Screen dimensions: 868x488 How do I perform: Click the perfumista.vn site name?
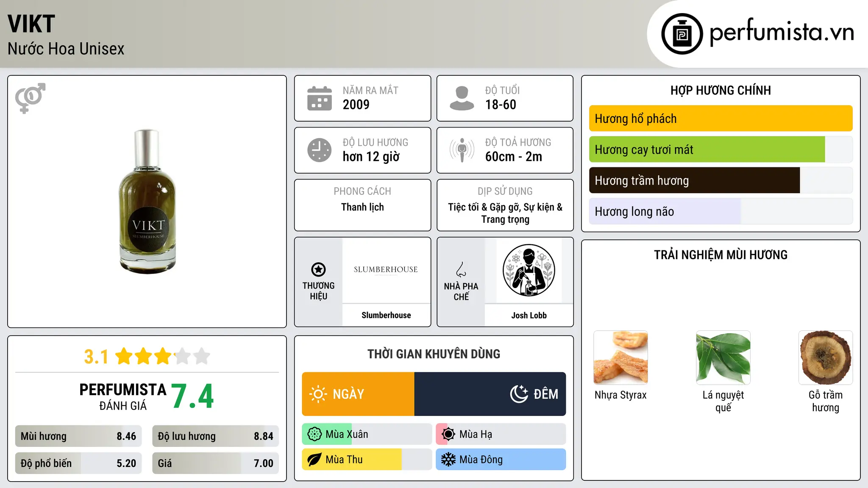point(782,32)
